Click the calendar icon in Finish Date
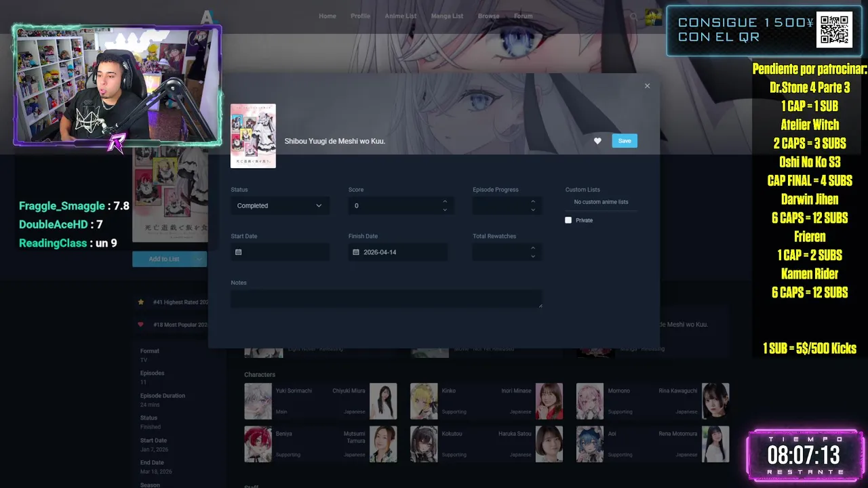The image size is (868, 488). pos(356,252)
